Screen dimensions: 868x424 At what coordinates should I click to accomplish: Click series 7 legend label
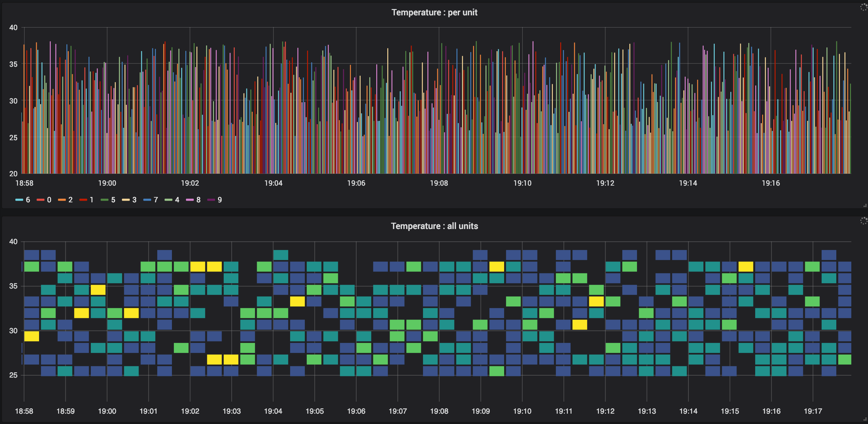click(x=156, y=200)
